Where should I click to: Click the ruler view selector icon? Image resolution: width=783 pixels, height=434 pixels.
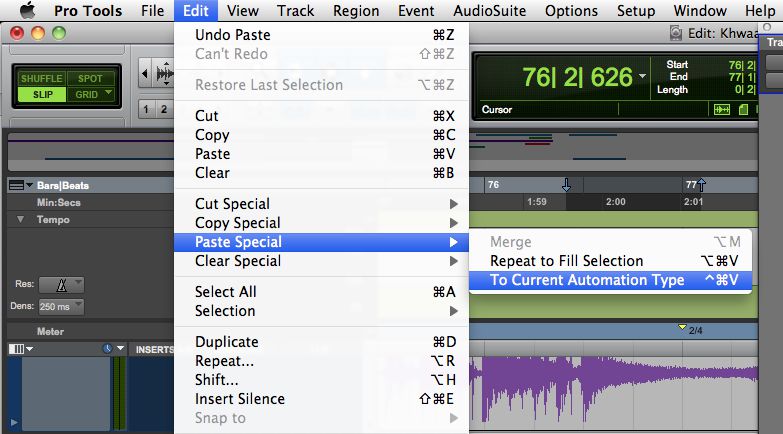(16, 185)
